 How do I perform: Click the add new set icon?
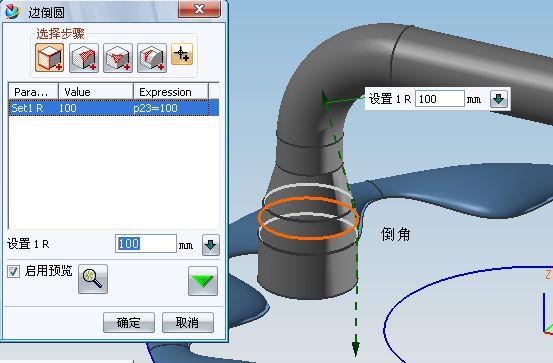click(182, 54)
